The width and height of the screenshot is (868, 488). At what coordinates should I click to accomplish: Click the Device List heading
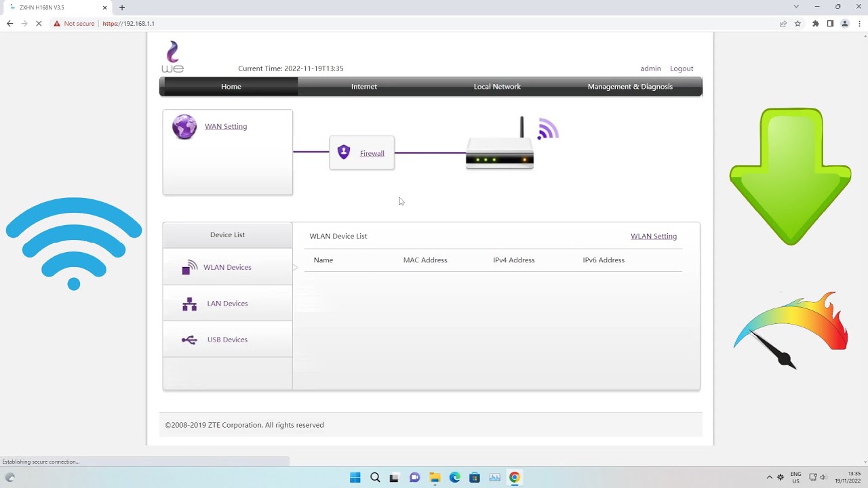[227, 235]
